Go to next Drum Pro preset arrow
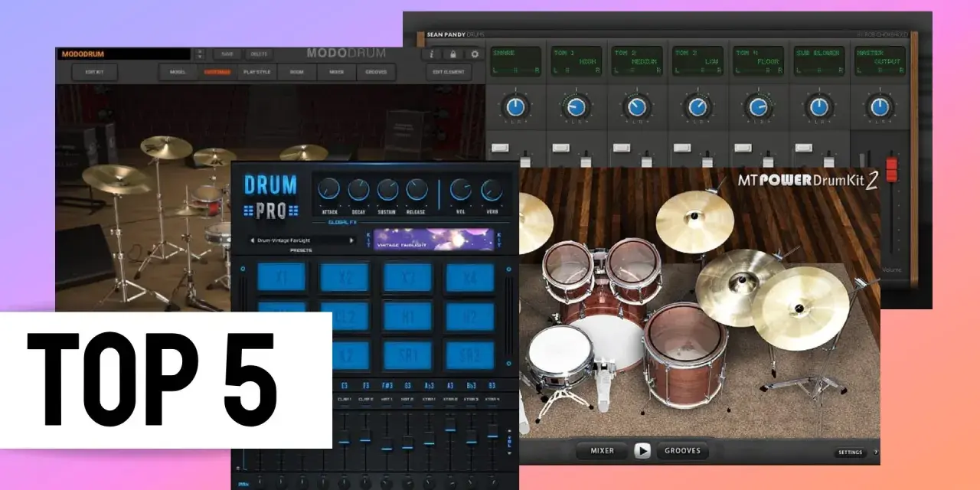The image size is (980, 490). (352, 240)
